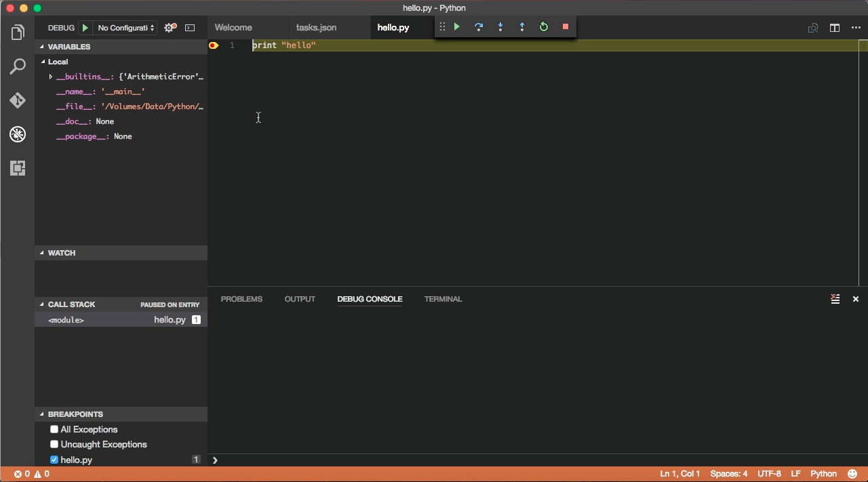The image size is (868, 482).
Task: Click the open changes icon in editor title
Action: (x=813, y=28)
